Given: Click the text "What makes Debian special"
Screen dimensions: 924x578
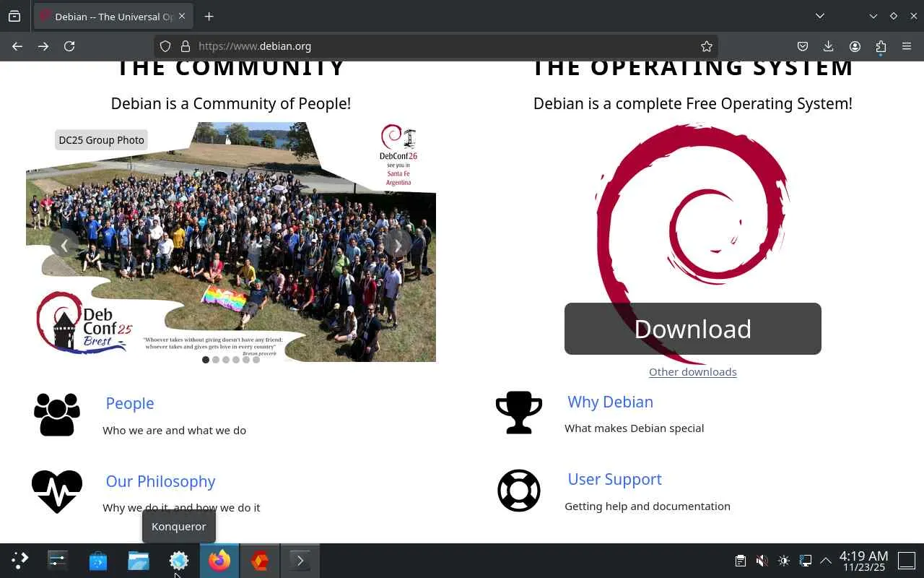Looking at the screenshot, I should 634,428.
